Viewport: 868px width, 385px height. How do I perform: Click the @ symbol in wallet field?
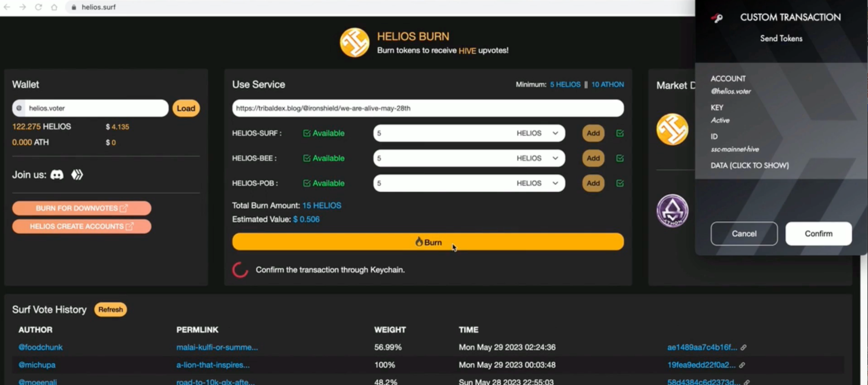click(x=19, y=108)
